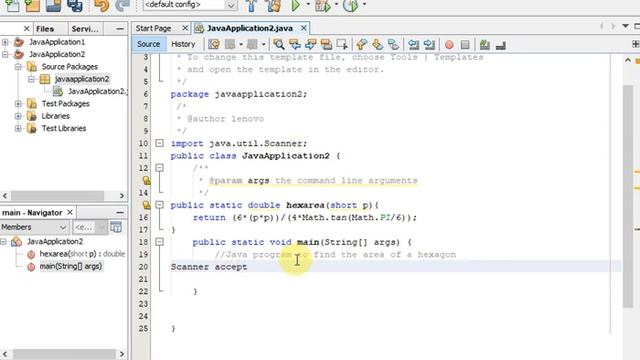This screenshot has width=640, height=360.
Task: Switch to Files panel tab
Action: 45,29
